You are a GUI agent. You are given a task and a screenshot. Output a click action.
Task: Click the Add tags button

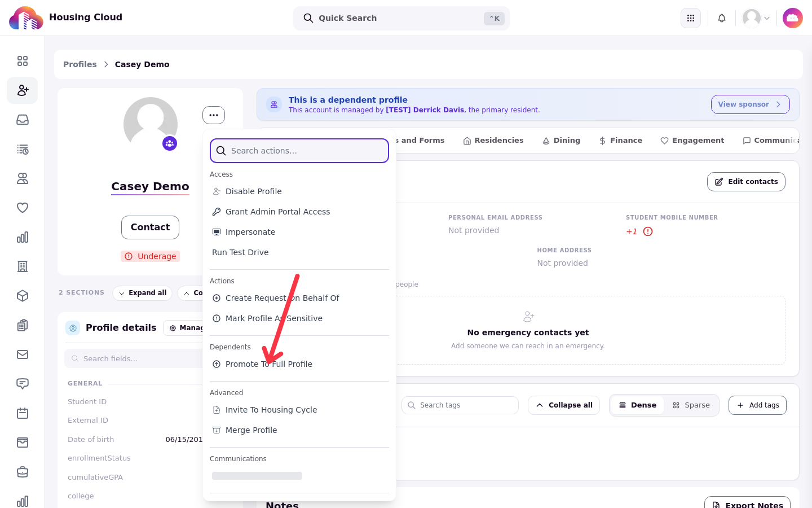pos(757,405)
